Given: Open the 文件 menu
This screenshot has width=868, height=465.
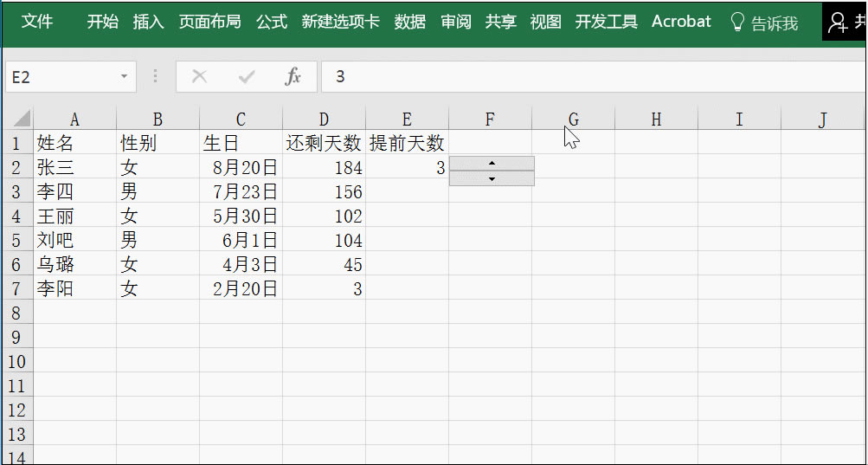Looking at the screenshot, I should click(x=37, y=22).
